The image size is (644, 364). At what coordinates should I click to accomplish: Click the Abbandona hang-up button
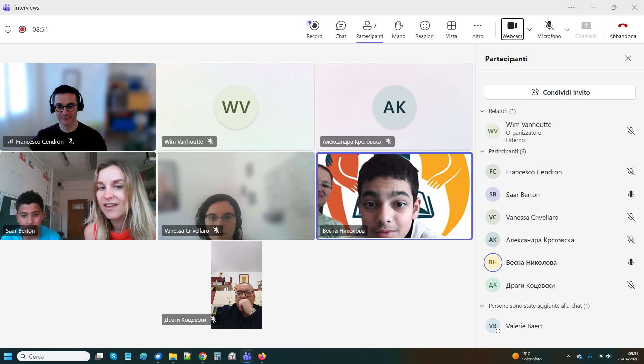[x=623, y=29]
